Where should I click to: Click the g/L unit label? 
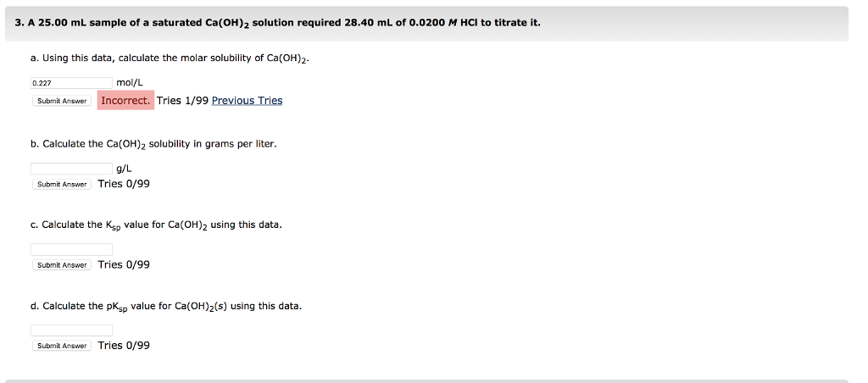pos(124,168)
